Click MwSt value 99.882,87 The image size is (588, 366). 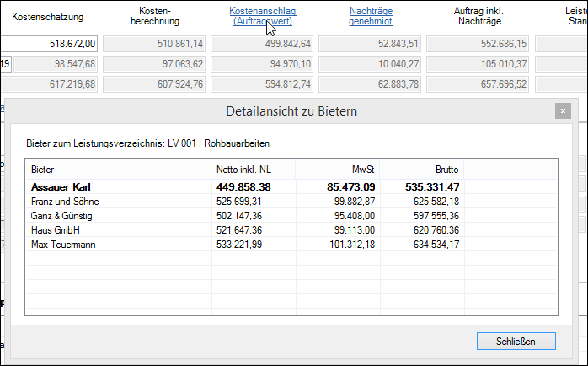point(355,202)
